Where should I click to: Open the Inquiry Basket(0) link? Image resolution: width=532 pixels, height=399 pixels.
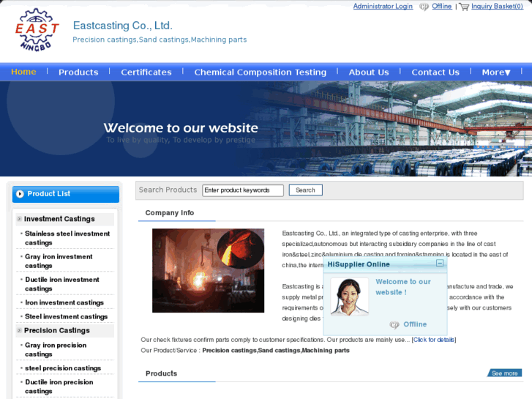(x=497, y=7)
